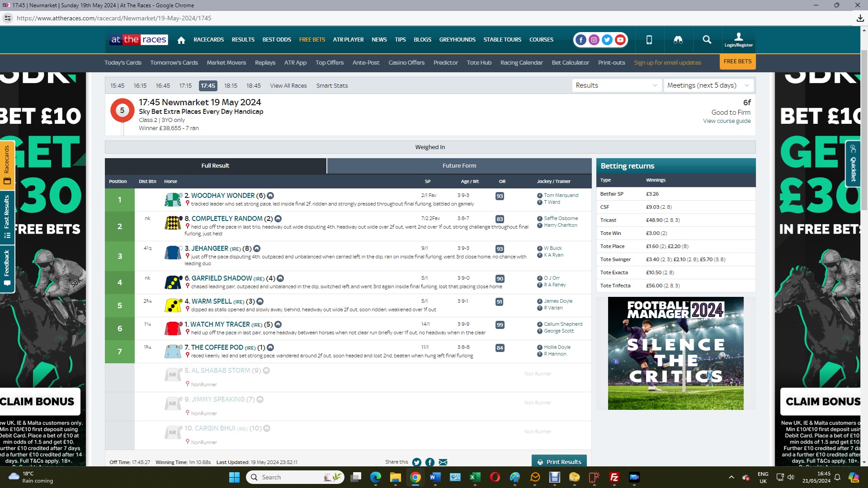Click the binoculars icon in header
The height and width of the screenshot is (488, 868).
pyautogui.click(x=678, y=40)
